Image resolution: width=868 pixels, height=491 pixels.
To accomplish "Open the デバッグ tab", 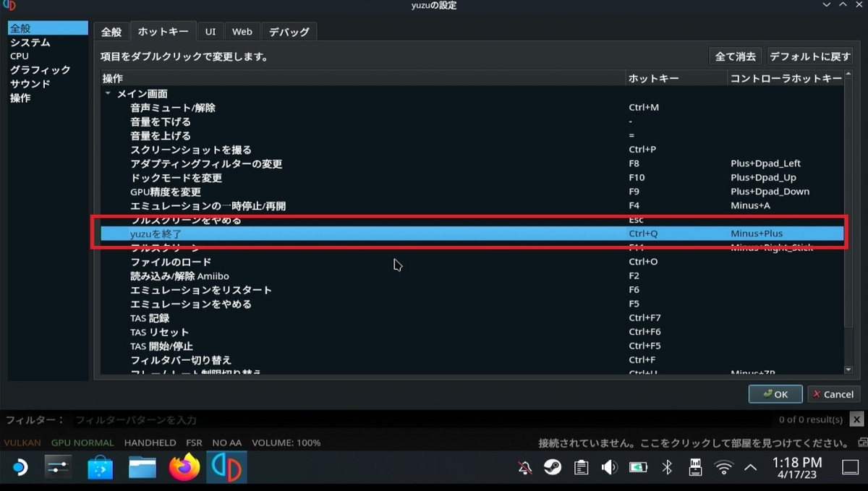I will [x=289, y=32].
